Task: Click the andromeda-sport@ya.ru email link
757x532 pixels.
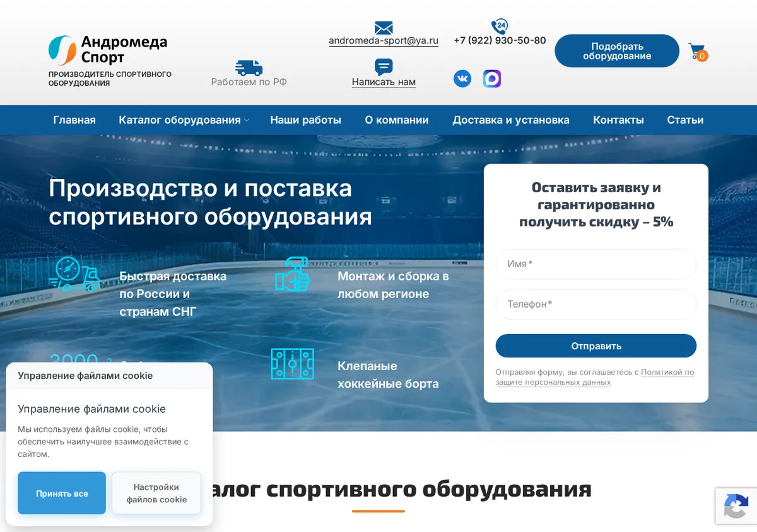Action: point(384,40)
